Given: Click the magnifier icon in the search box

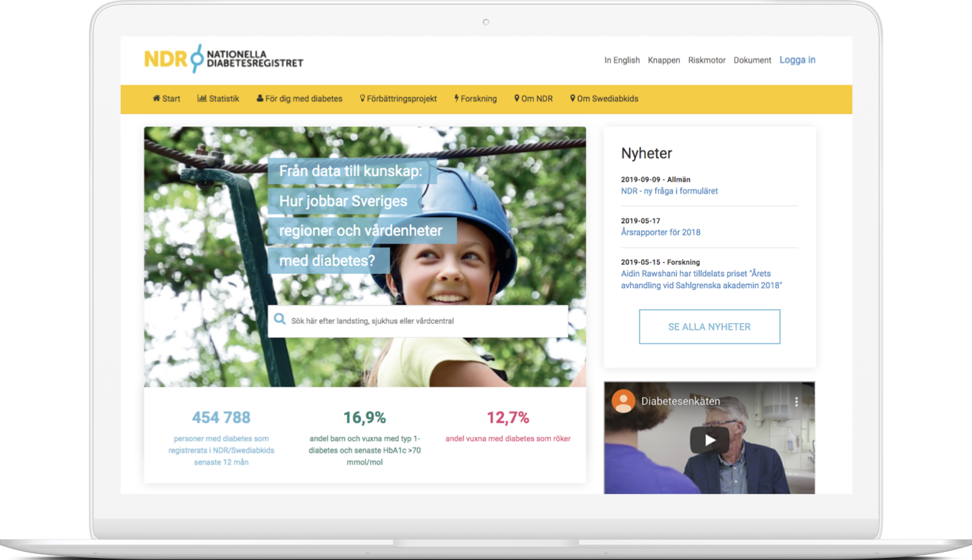Looking at the screenshot, I should 279,320.
